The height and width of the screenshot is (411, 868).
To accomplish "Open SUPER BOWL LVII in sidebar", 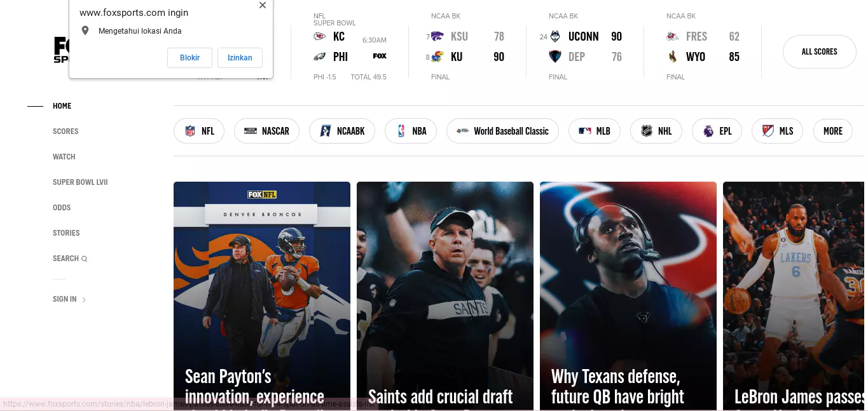I will [x=80, y=182].
